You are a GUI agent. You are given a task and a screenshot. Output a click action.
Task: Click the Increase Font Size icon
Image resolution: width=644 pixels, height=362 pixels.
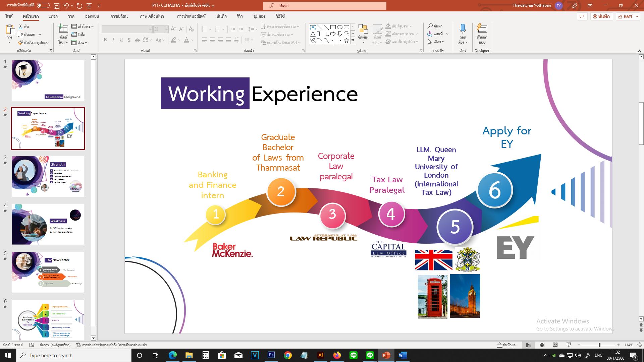click(173, 29)
